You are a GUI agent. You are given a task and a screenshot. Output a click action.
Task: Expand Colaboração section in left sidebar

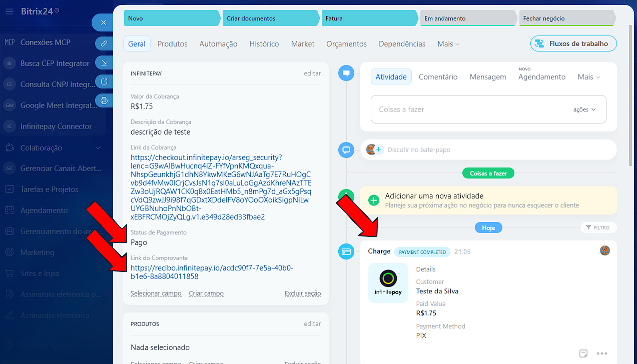click(98, 148)
